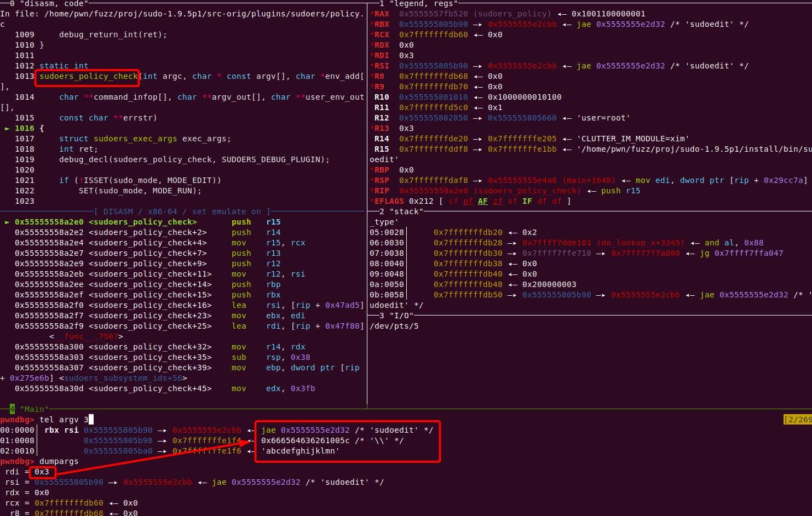Click the rcx row in dumpargs output

click(71, 503)
